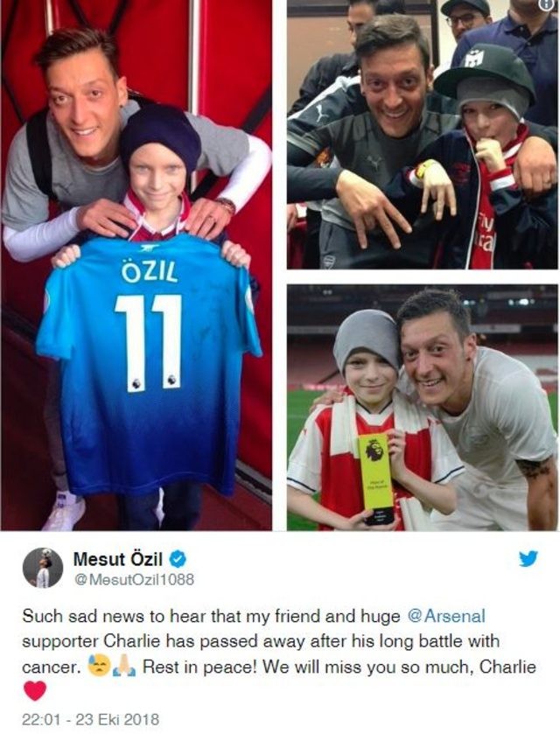Click the @MesutOzil1088 handle

coord(134,579)
